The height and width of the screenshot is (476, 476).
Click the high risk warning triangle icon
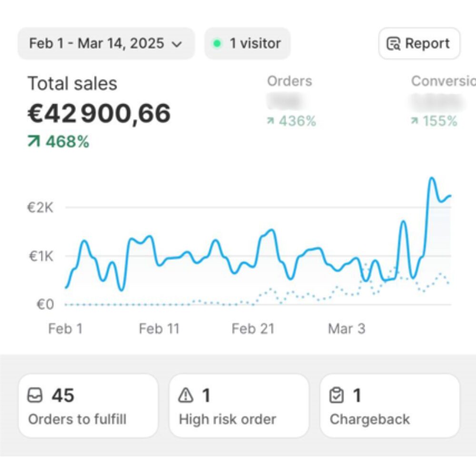point(186,395)
